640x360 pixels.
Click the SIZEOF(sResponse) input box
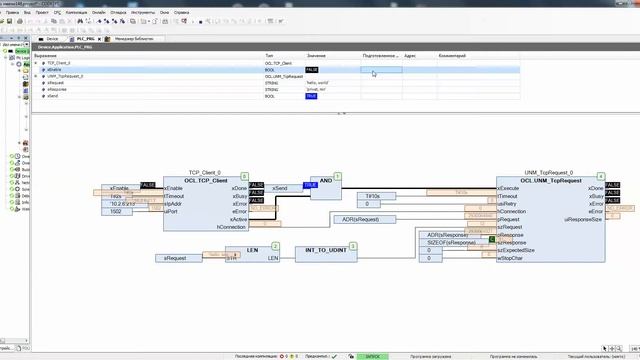point(453,243)
